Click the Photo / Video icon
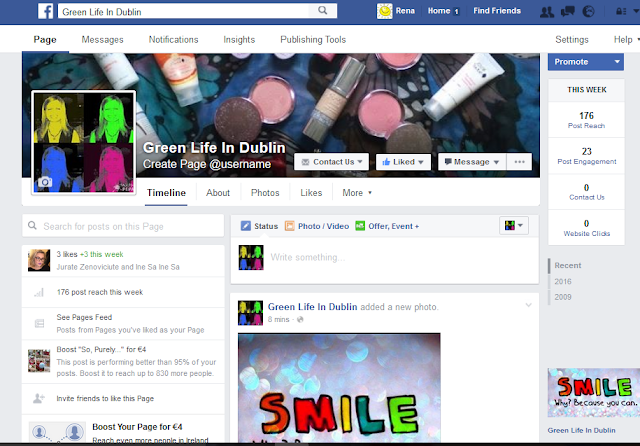Screen dimensions: 640x446 [289, 226]
